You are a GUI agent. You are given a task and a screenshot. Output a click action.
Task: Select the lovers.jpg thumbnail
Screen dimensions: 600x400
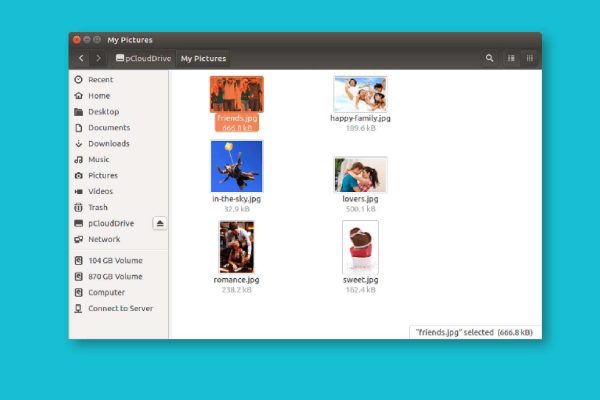[360, 175]
